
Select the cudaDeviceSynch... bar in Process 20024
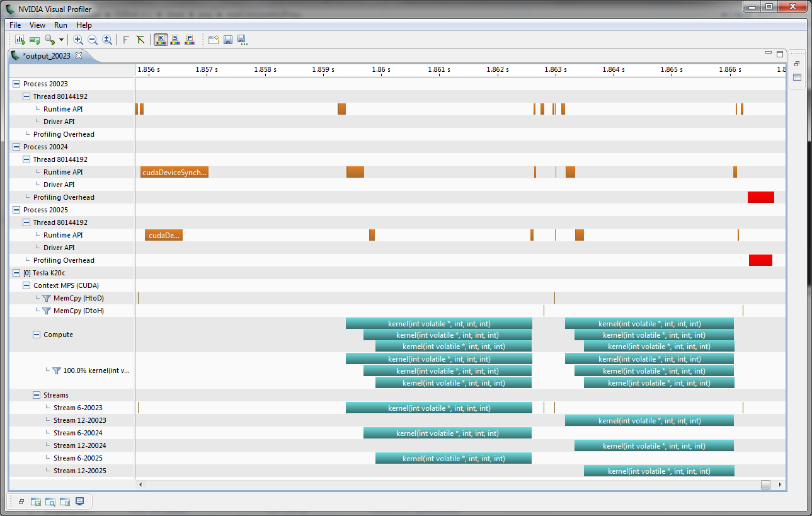coord(174,172)
